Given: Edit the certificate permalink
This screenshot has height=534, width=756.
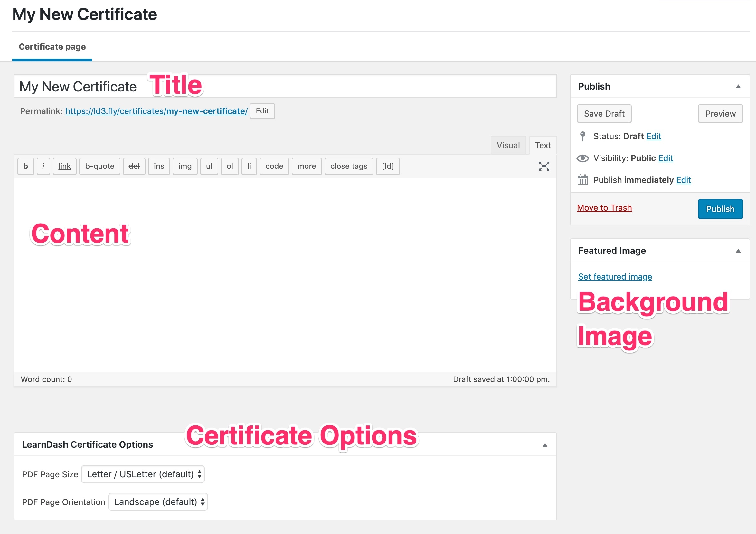Looking at the screenshot, I should point(262,111).
